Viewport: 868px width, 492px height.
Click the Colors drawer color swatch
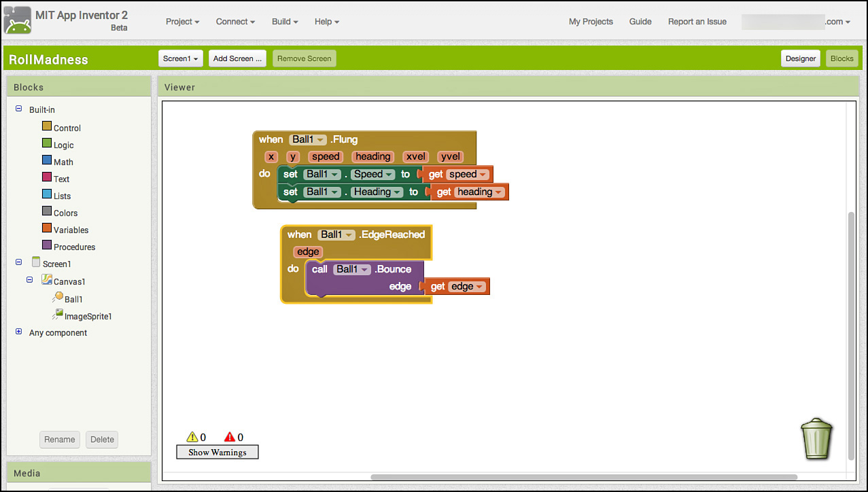click(45, 212)
